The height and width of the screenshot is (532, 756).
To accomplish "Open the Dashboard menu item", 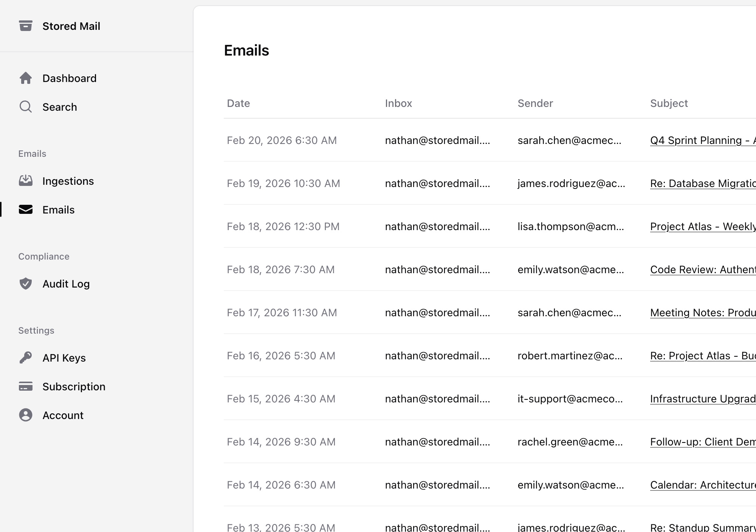I will coord(69,78).
